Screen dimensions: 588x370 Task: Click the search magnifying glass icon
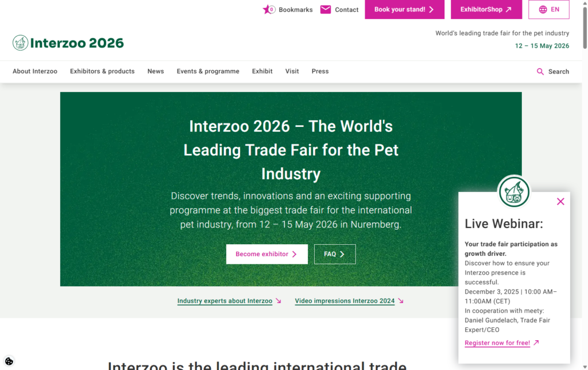click(540, 72)
